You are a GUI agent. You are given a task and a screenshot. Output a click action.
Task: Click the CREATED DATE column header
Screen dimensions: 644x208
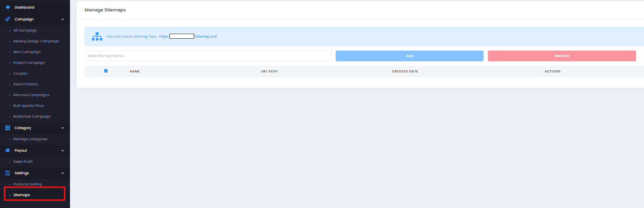[405, 71]
